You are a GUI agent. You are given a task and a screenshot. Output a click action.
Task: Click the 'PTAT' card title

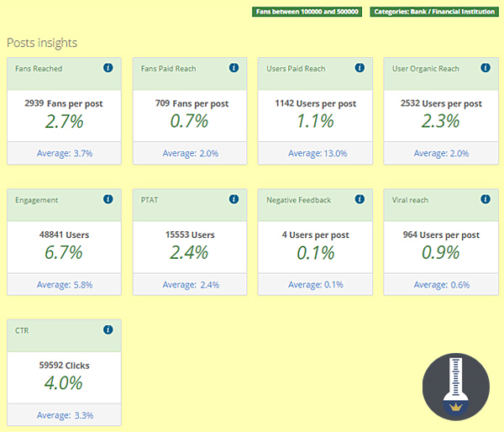[x=150, y=200]
